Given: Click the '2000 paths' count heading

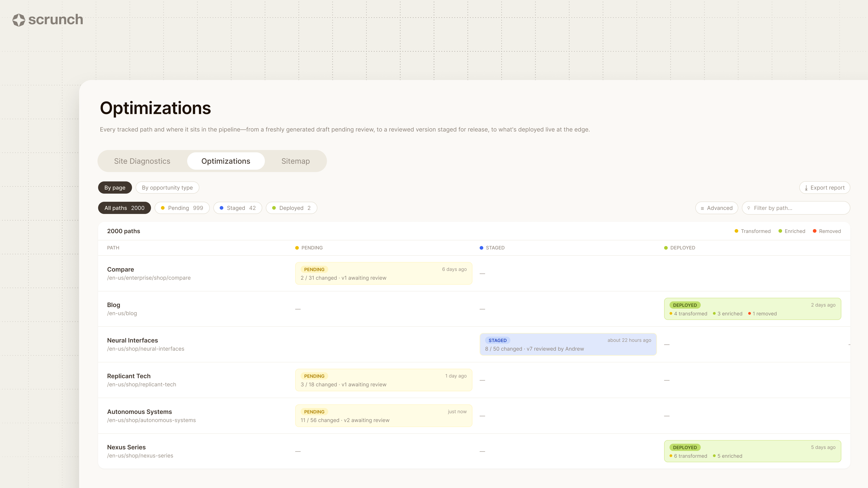Looking at the screenshot, I should [123, 231].
